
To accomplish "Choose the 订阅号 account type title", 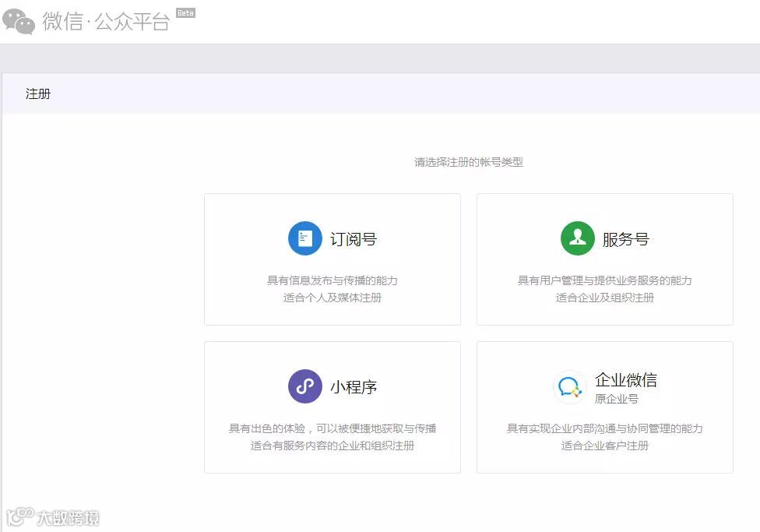I will 354,239.
